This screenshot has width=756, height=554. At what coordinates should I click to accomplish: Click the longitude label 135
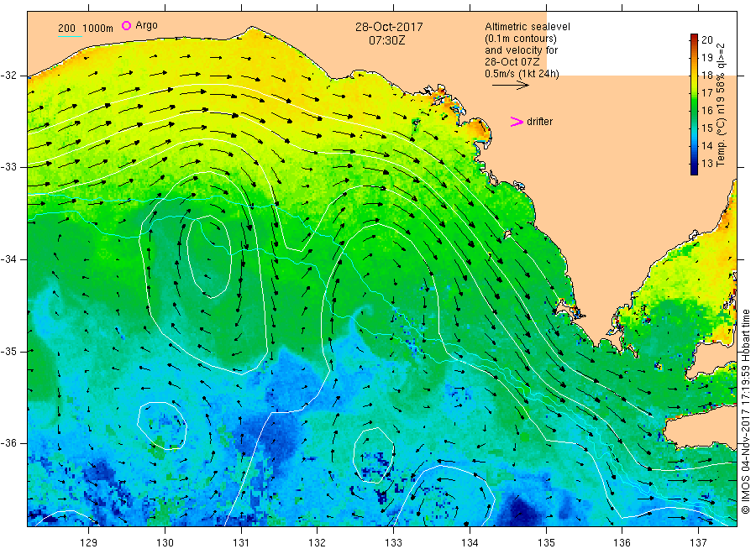click(x=546, y=543)
